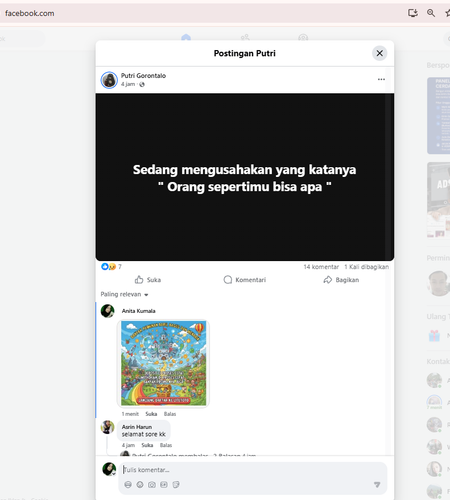This screenshot has height=500, width=450.
Task: Open Asrin Harun's commenter avatar
Action: click(x=108, y=427)
